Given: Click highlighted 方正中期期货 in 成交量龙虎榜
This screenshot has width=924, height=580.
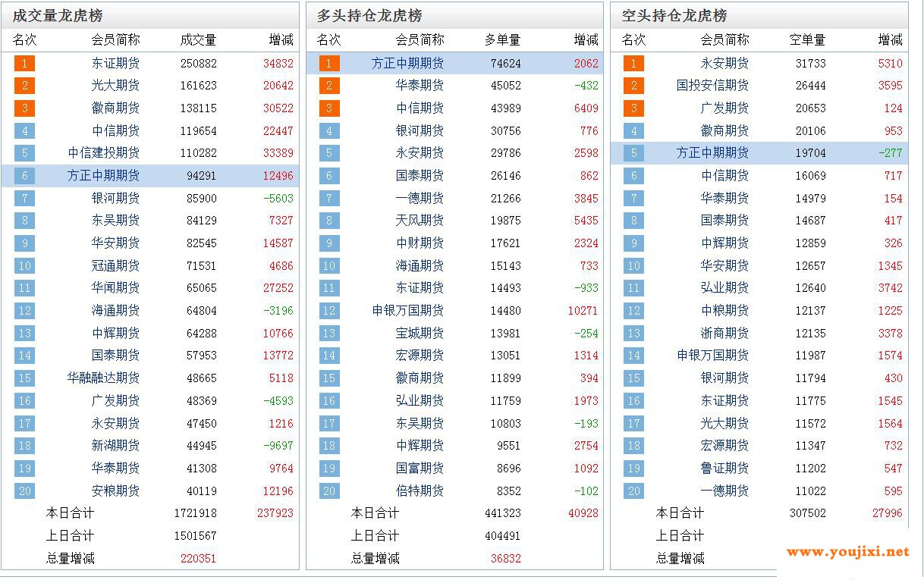Looking at the screenshot, I should pyautogui.click(x=104, y=176).
